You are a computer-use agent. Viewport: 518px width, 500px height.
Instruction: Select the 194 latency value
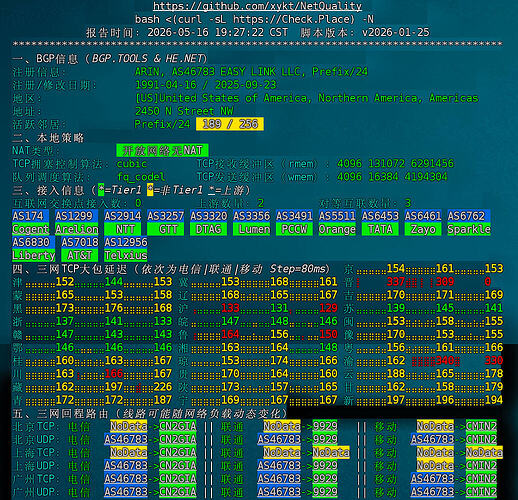(494, 400)
